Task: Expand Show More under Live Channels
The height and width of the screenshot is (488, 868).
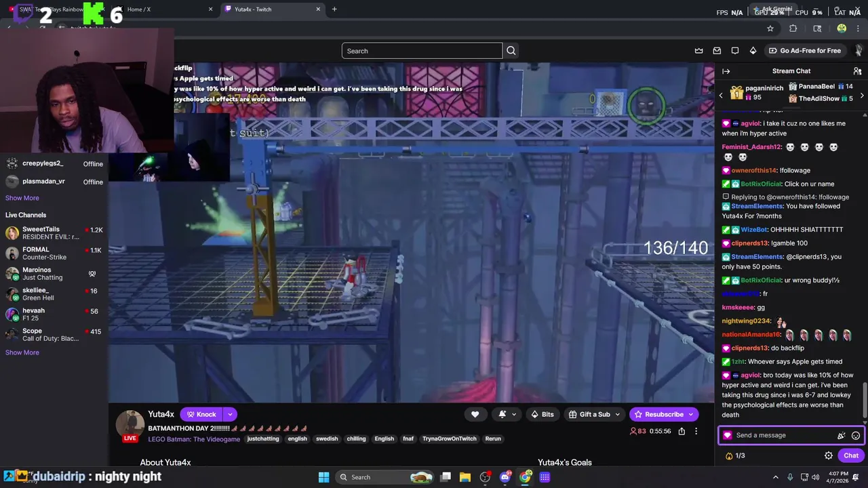Action: point(22,352)
